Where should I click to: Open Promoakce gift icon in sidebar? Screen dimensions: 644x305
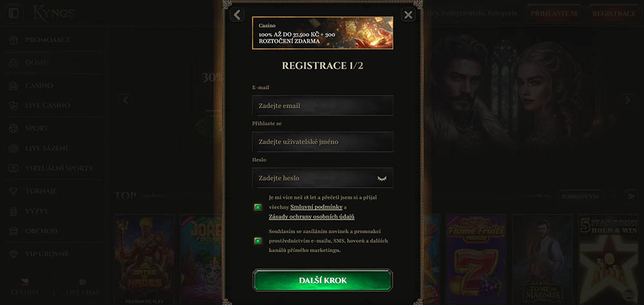coord(14,40)
